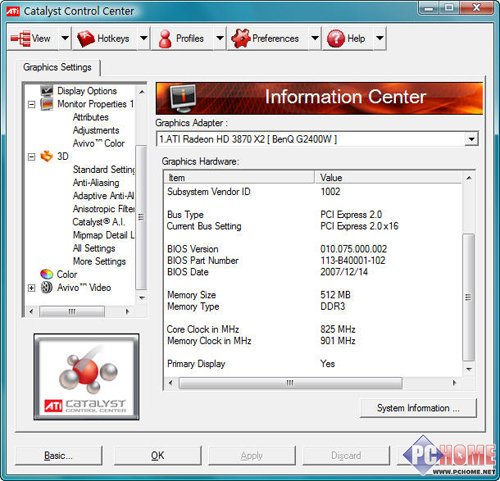Image resolution: width=500 pixels, height=481 pixels.
Task: Click the Display Options monitor icon
Action: click(47, 91)
